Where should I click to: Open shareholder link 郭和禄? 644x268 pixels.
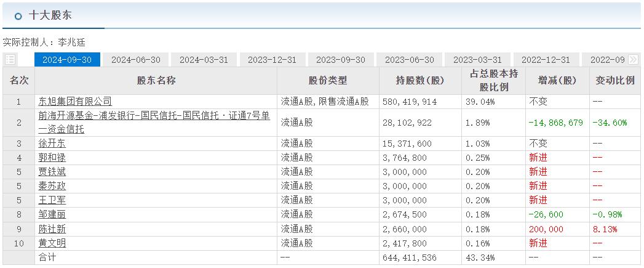52,158
